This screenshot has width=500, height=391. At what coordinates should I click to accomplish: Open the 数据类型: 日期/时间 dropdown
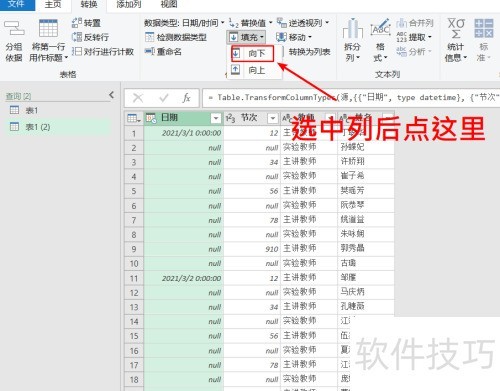184,23
